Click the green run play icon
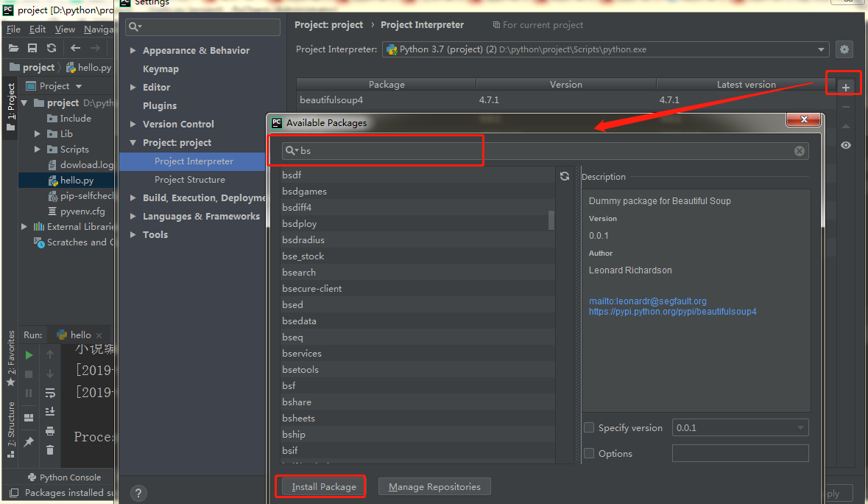Image resolution: width=868 pixels, height=504 pixels. pyautogui.click(x=29, y=355)
